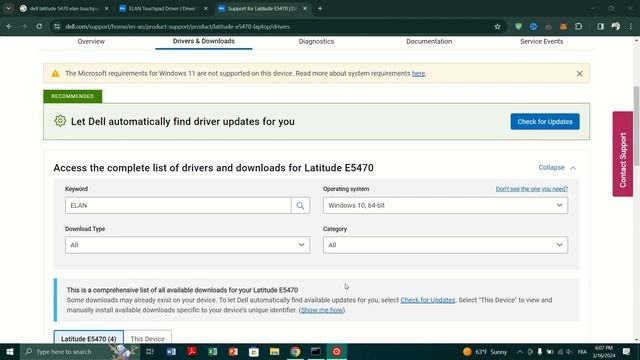
Task: Open the taskbar clock and date
Action: pyautogui.click(x=604, y=352)
